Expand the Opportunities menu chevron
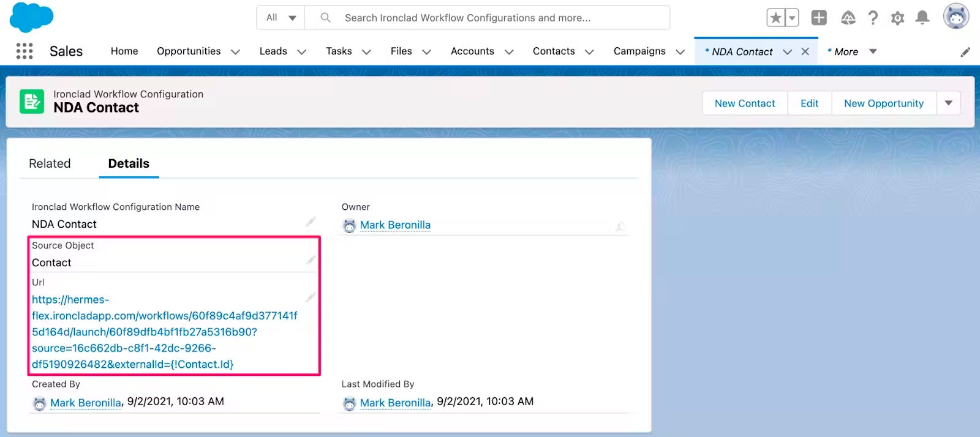The image size is (980, 437). pos(235,52)
